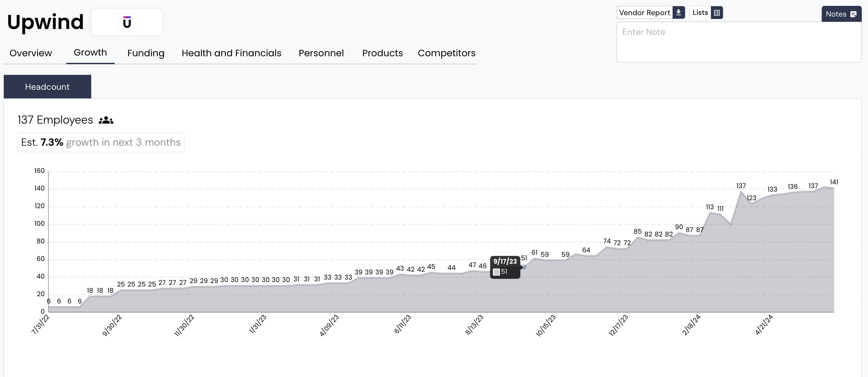The image size is (868, 377).
Task: Click the Est. 7.3% growth badge
Action: point(101,142)
